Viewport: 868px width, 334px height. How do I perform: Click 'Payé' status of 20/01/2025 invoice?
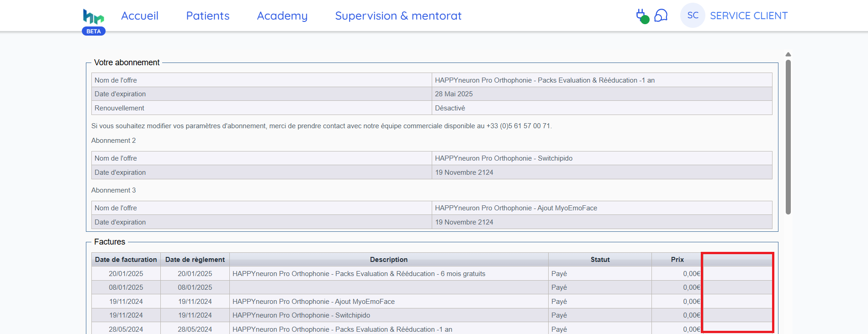pos(559,274)
